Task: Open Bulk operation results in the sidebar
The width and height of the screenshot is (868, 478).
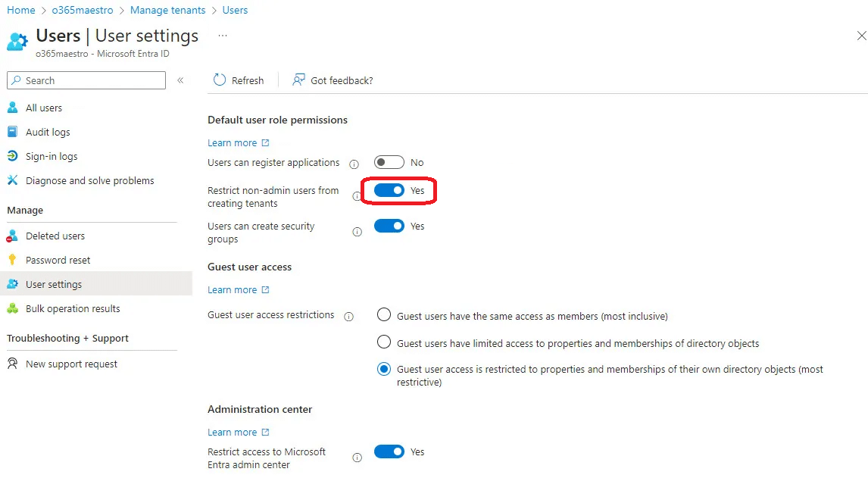Action: (73, 308)
